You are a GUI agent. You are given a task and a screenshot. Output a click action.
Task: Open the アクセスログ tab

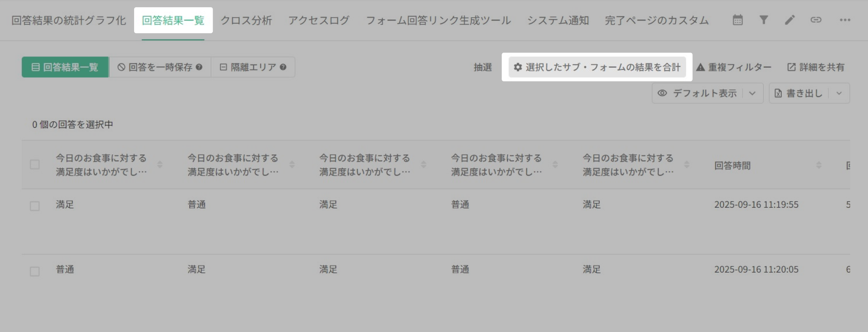pos(319,20)
